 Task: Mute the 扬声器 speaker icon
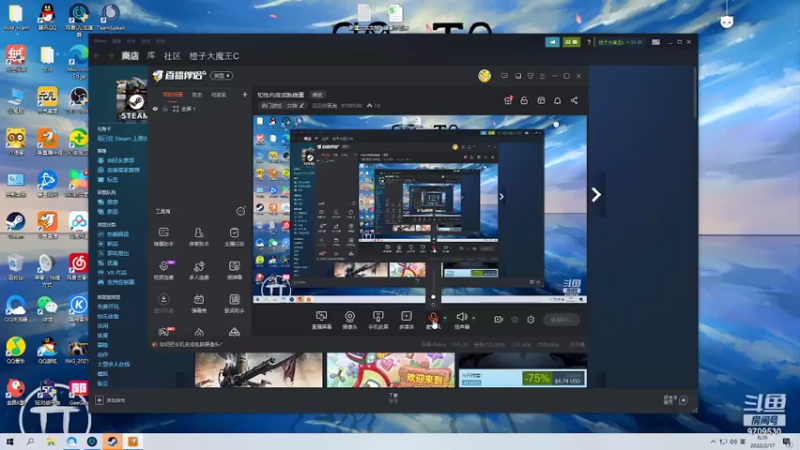point(462,317)
